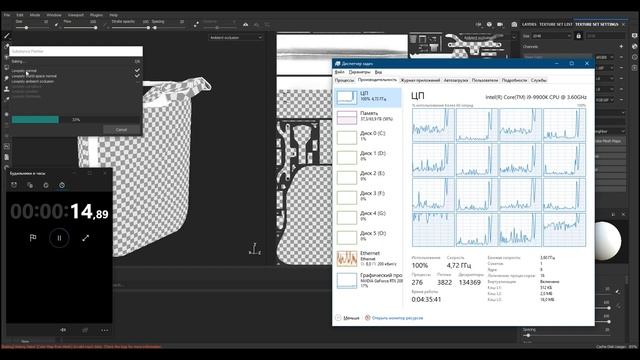Screen dimensions: 640x360
Task: Click the lock icon beside texture Size
Action: pos(578,36)
